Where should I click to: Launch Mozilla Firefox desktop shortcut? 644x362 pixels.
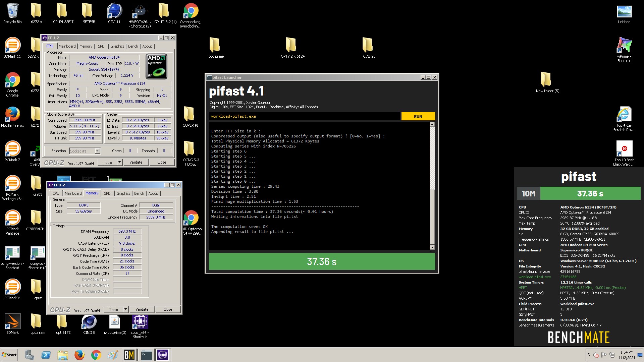click(12, 117)
